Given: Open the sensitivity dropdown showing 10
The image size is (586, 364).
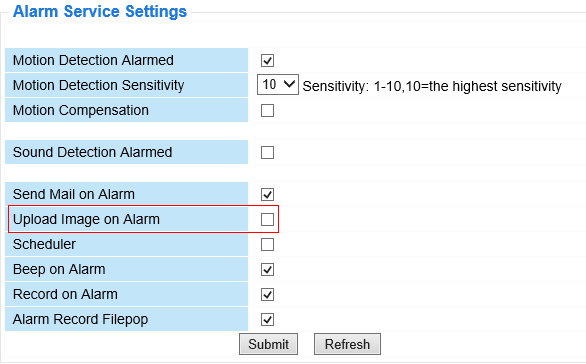Looking at the screenshot, I should click(x=278, y=84).
